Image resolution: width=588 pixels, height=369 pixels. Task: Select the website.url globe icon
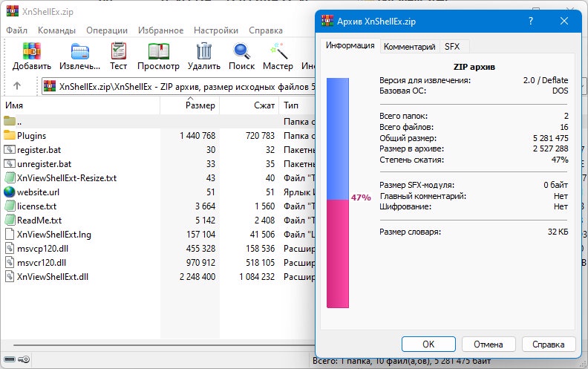coord(10,192)
